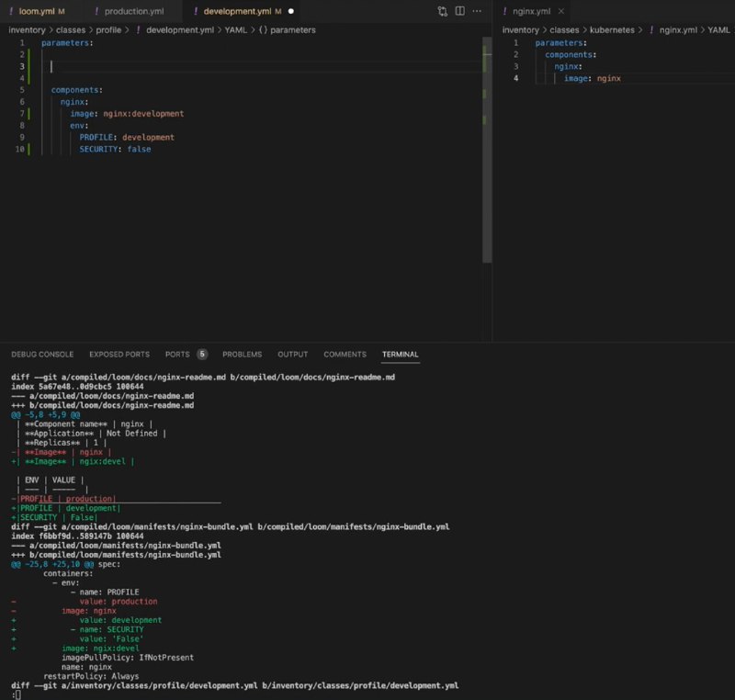Click 'PROFILE: development' on editor line 9
This screenshot has height=700, width=735.
click(127, 137)
